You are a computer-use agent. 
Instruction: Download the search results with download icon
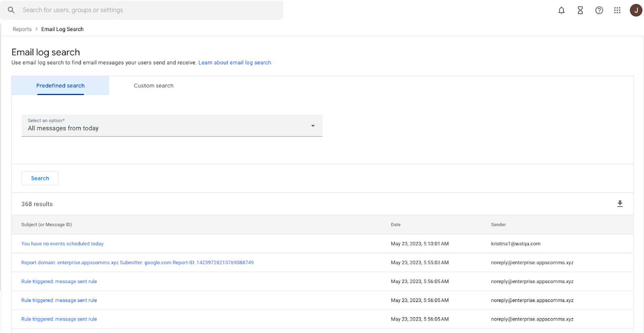(x=620, y=204)
